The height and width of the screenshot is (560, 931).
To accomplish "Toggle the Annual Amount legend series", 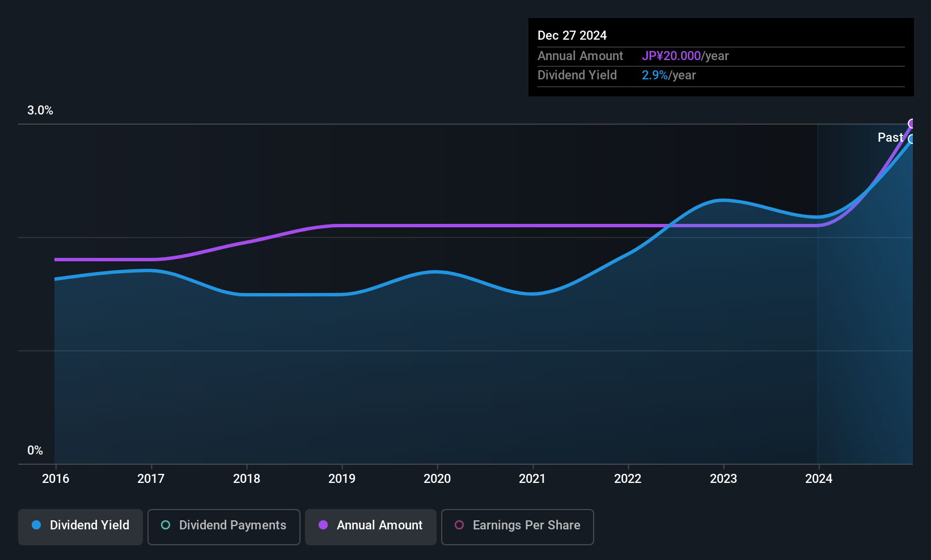I will [x=371, y=526].
